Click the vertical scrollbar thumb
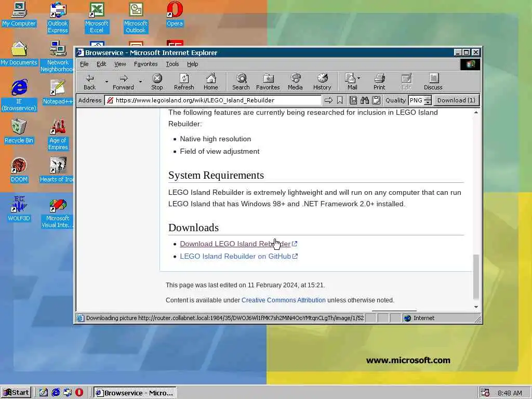Screen dimensions: 532x399 click(x=476, y=277)
